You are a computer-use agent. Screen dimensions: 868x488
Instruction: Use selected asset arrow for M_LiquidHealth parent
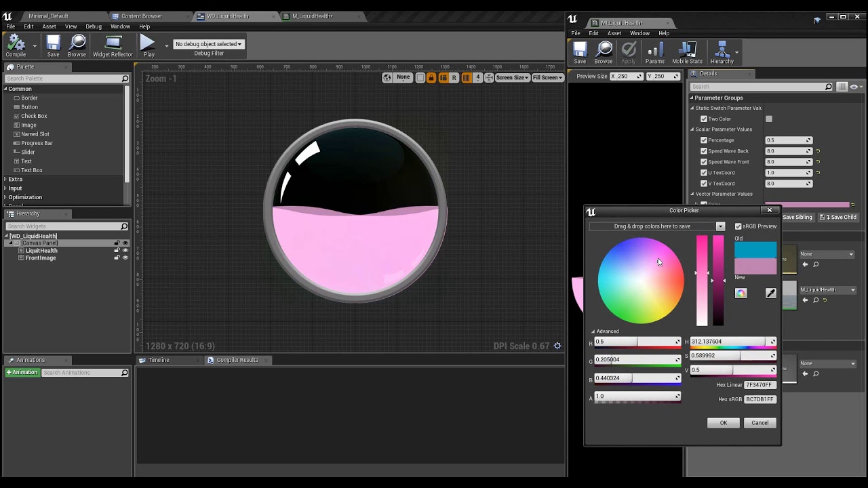[x=806, y=300]
